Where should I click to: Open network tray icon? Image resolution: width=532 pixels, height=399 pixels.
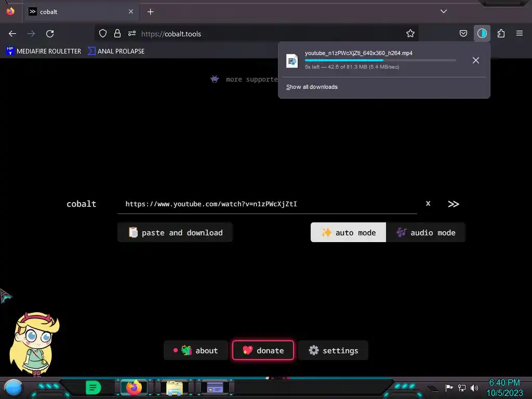coord(462,388)
